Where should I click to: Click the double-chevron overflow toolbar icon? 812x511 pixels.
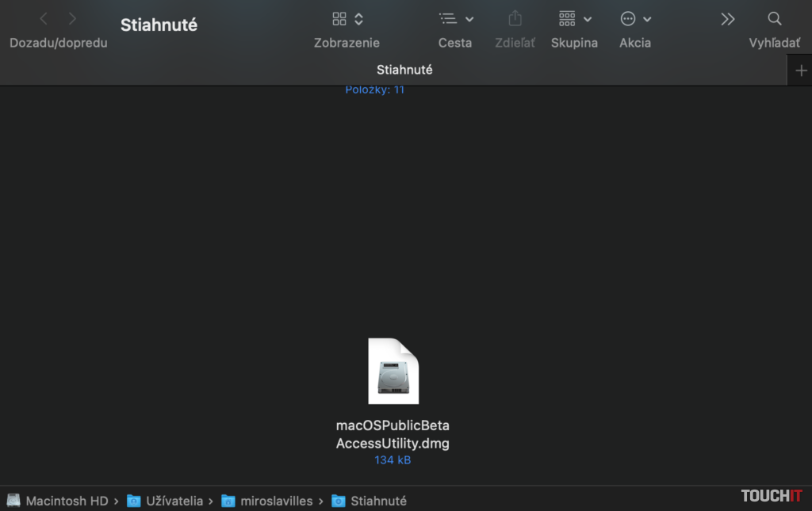coord(729,17)
